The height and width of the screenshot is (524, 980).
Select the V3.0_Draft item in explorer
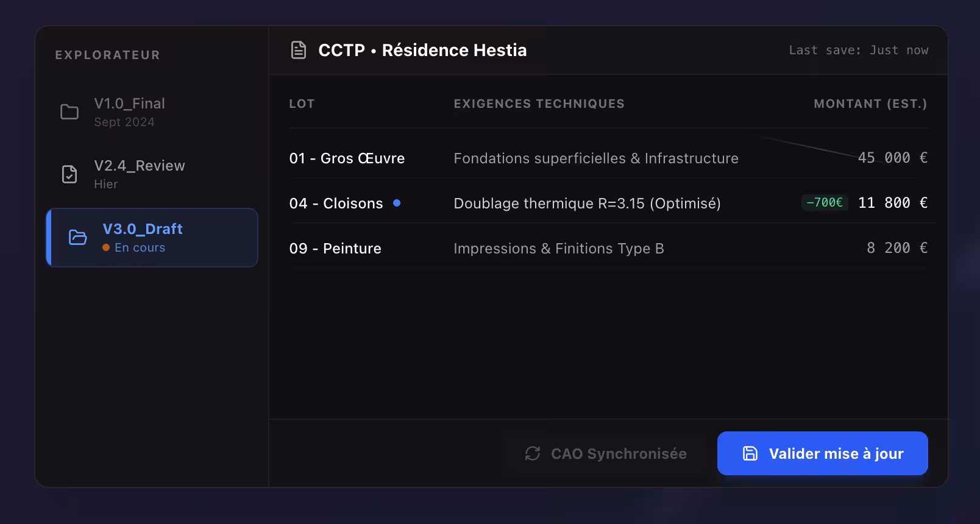[152, 238]
